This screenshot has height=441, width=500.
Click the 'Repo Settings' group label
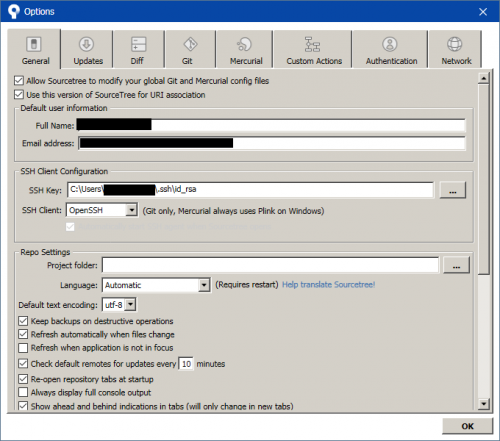coord(45,252)
